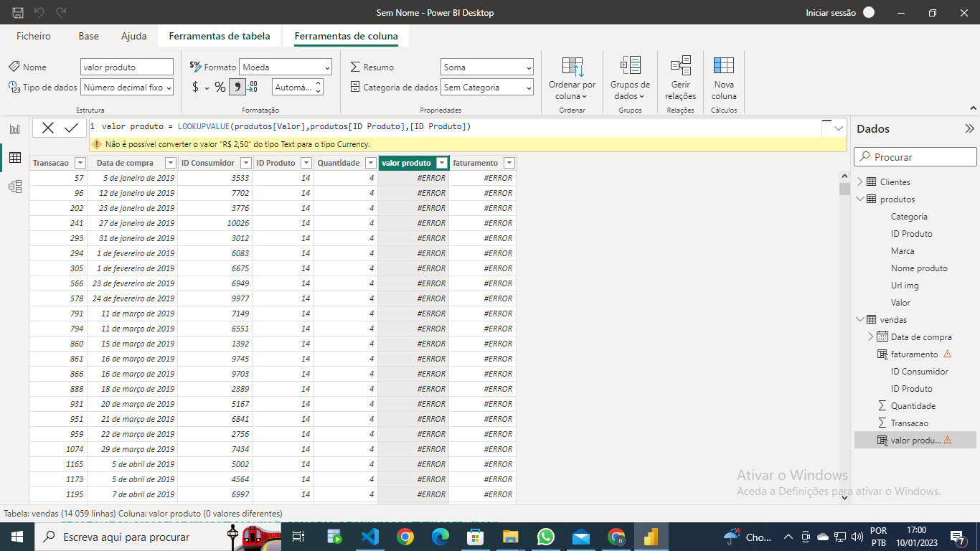
Task: Select the faturamento field in vendas
Action: point(915,354)
